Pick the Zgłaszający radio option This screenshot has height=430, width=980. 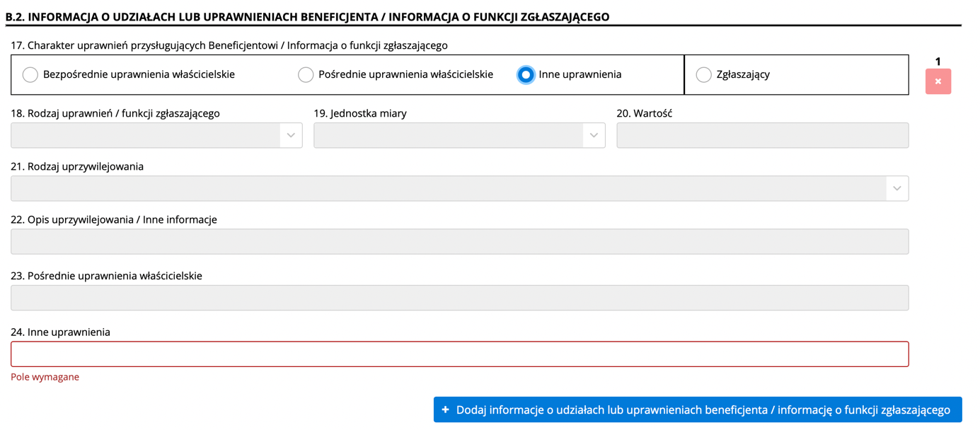[703, 74]
